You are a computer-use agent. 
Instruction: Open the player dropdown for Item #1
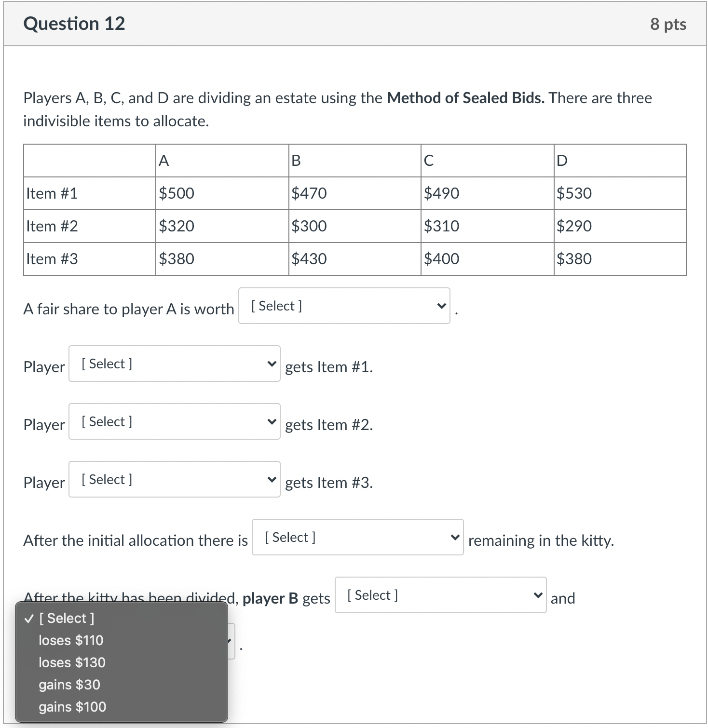point(174,364)
